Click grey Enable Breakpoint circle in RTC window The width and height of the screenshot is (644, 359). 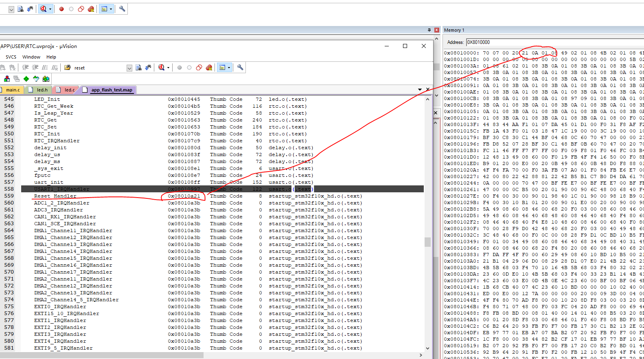click(x=189, y=67)
